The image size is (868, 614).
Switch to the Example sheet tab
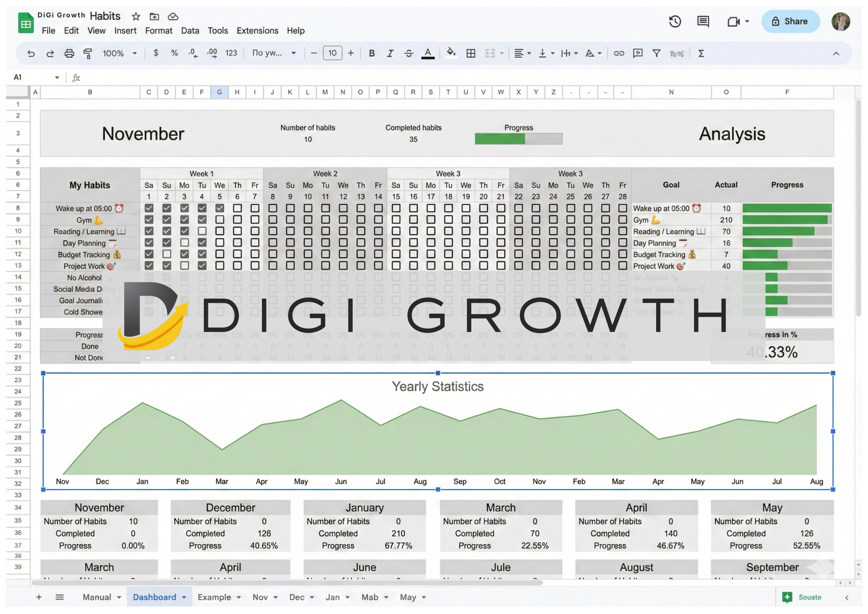(x=215, y=597)
